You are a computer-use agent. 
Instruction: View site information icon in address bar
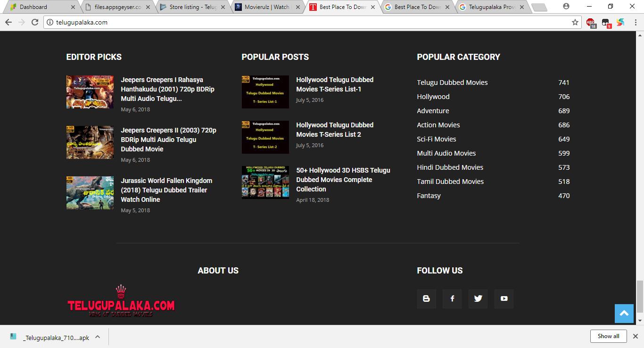tap(50, 22)
